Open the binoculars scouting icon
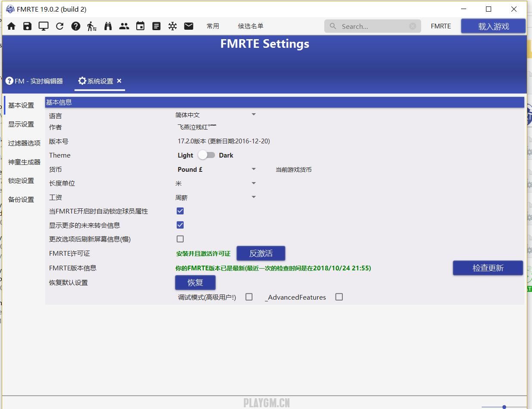This screenshot has height=409, width=532. coord(108,26)
